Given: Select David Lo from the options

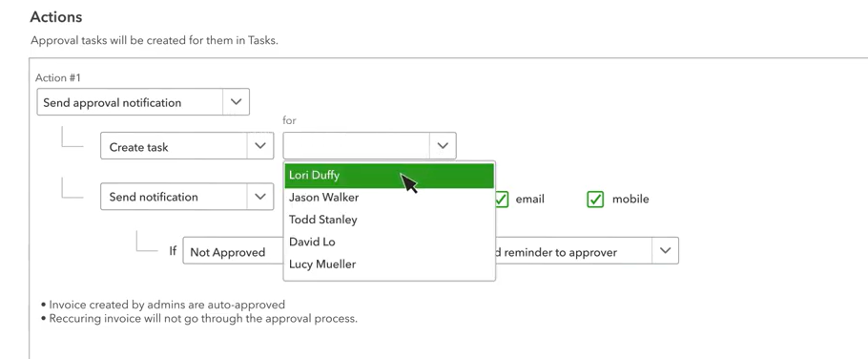Looking at the screenshot, I should tap(389, 243).
